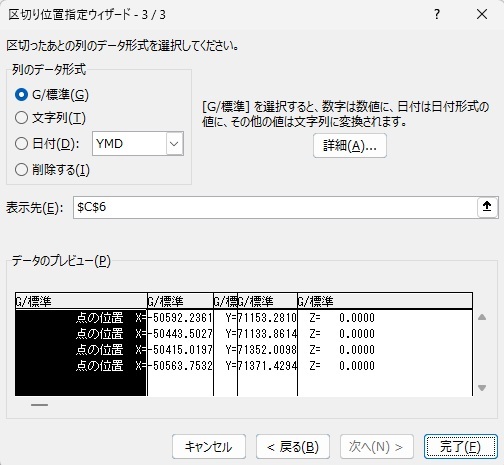Click Z= 0.0000 in the 71153.2810 row
The height and width of the screenshot is (465, 504).
(342, 318)
